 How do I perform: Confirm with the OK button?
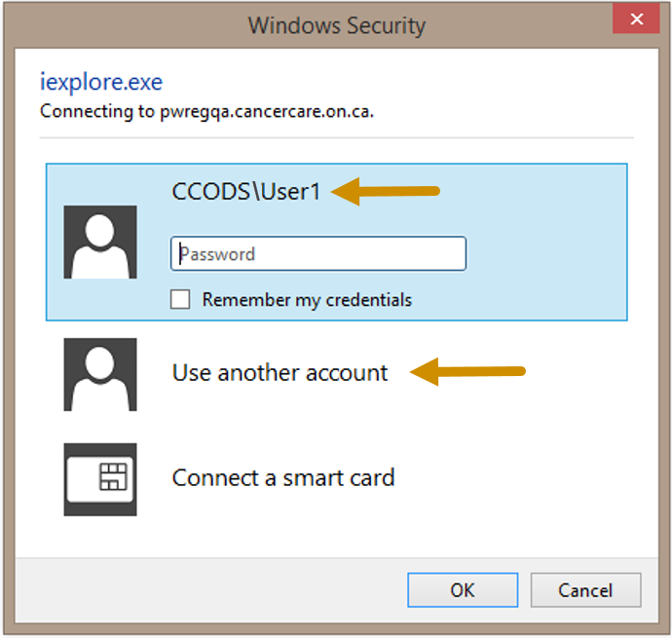click(x=463, y=590)
